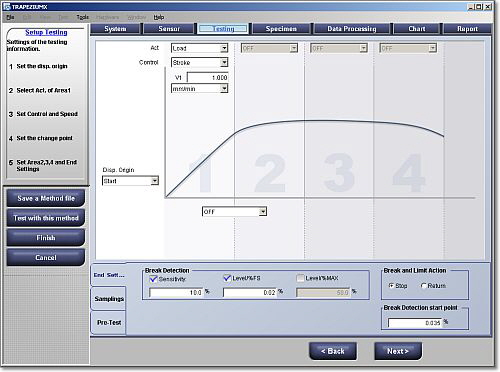500x372 pixels.
Task: Switch to the Specimen tab
Action: [x=281, y=29]
